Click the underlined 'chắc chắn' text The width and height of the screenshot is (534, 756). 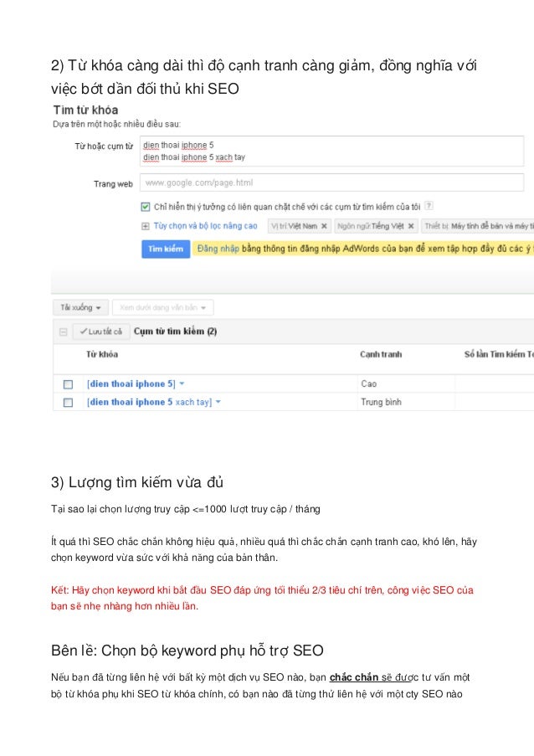tap(354, 677)
